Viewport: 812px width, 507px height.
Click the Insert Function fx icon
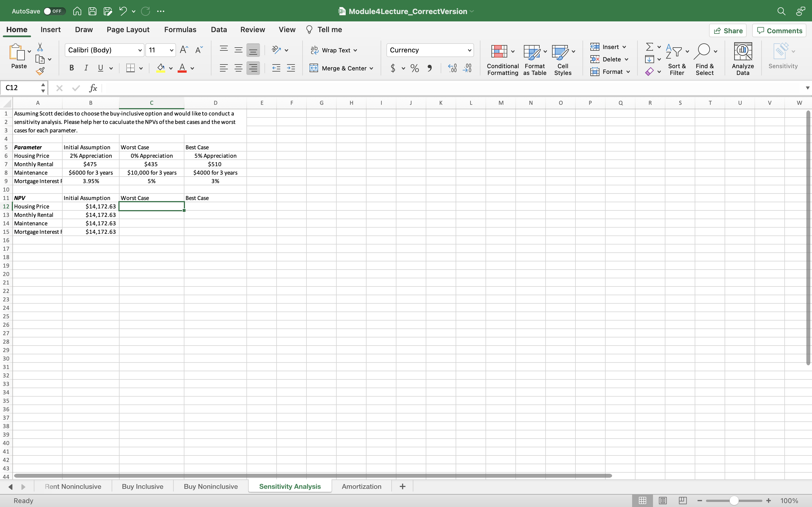point(93,88)
